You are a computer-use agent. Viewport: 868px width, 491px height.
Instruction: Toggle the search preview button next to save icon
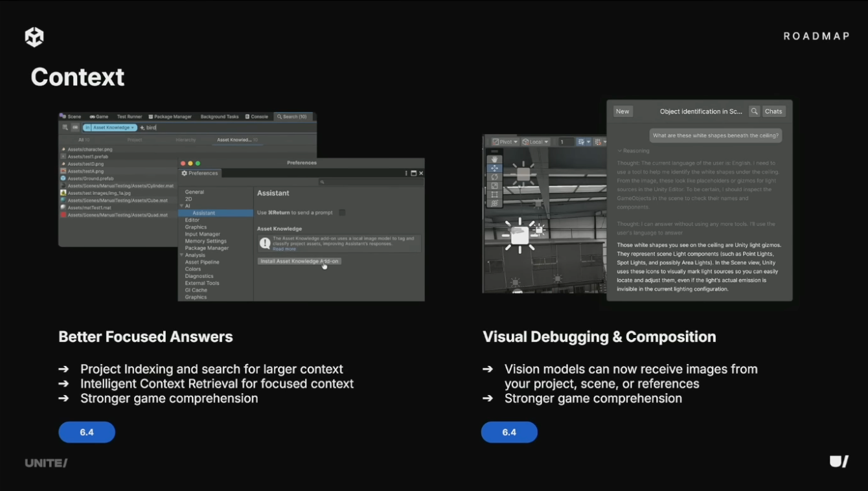(x=75, y=128)
